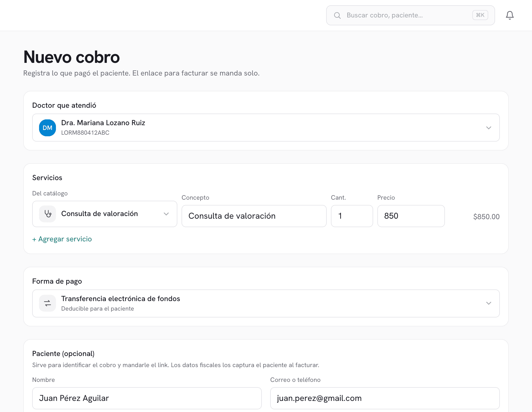Open the notifications bell
Screen dimensions: 532x412
pos(510,15)
